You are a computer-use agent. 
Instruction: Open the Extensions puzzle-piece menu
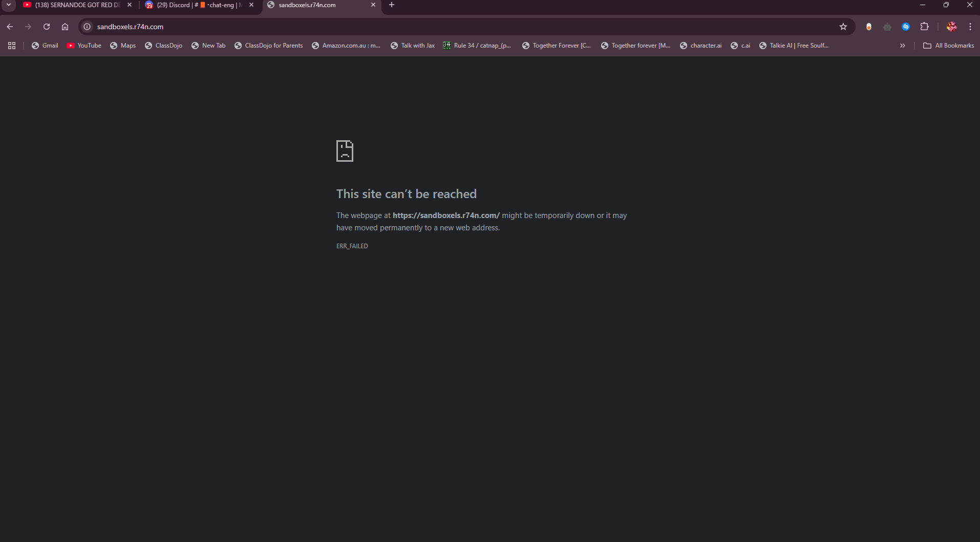(925, 27)
